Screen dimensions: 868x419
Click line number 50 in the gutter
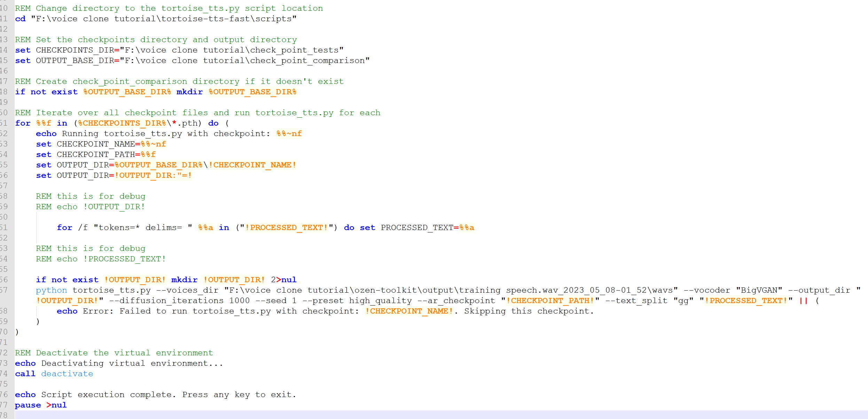[x=6, y=112]
